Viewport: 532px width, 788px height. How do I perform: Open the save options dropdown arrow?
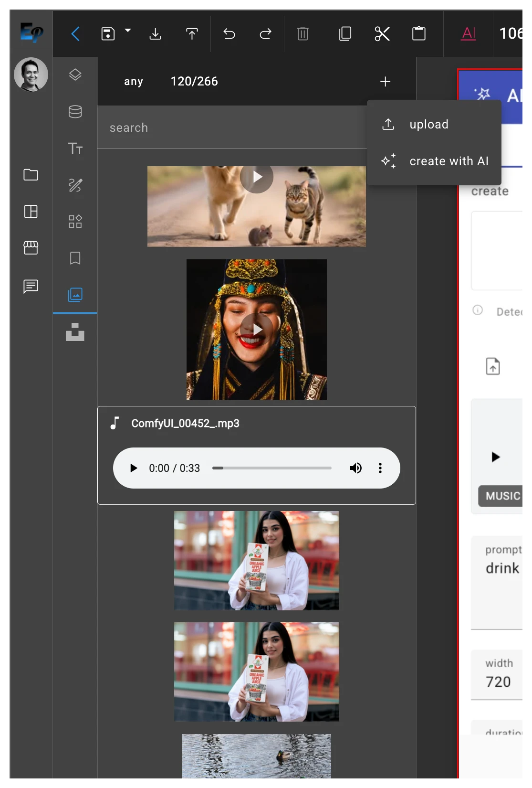[128, 31]
